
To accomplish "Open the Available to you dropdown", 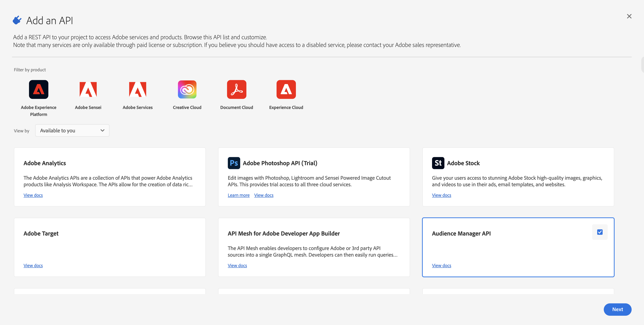I will coord(72,130).
